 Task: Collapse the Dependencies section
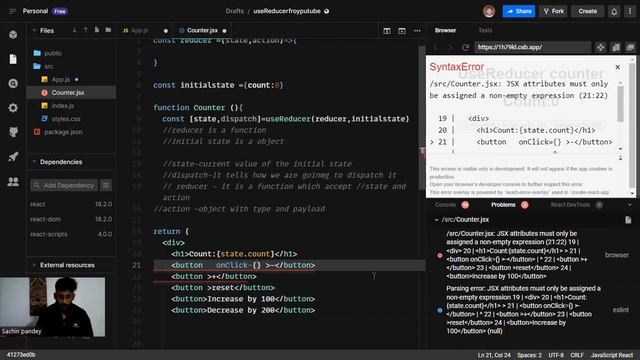[x=34, y=162]
